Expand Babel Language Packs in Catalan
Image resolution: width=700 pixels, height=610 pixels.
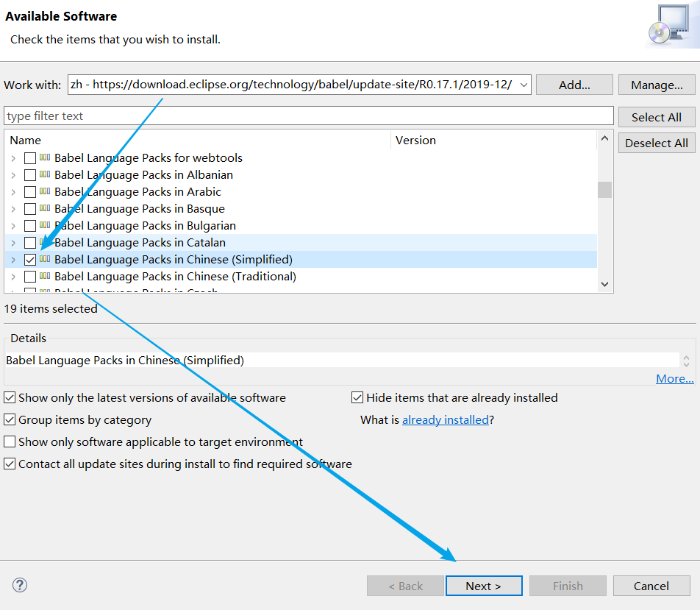12,243
